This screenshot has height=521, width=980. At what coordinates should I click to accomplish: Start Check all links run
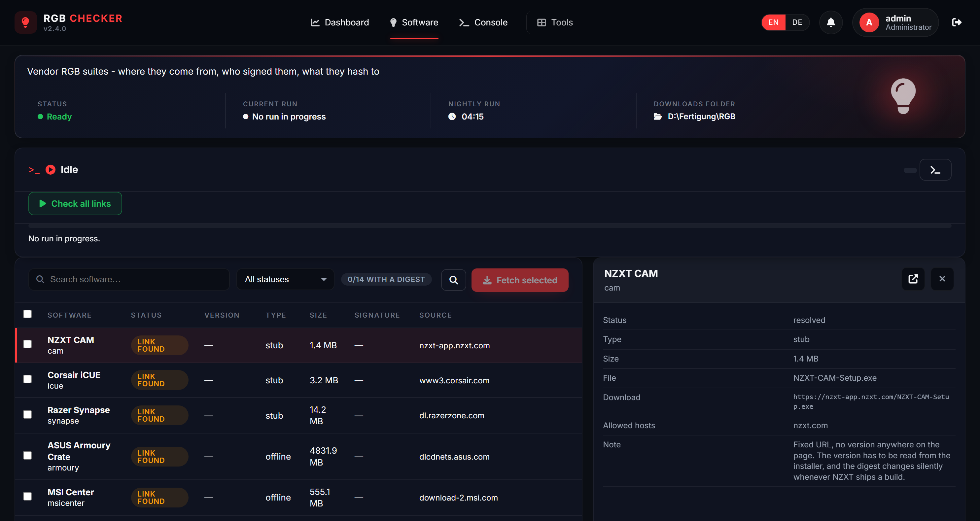(75, 204)
